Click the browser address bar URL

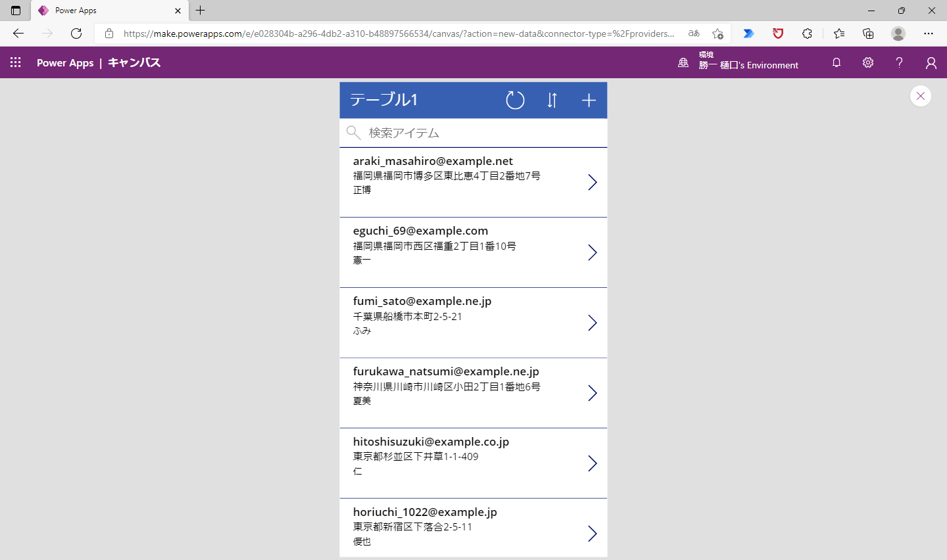[399, 34]
